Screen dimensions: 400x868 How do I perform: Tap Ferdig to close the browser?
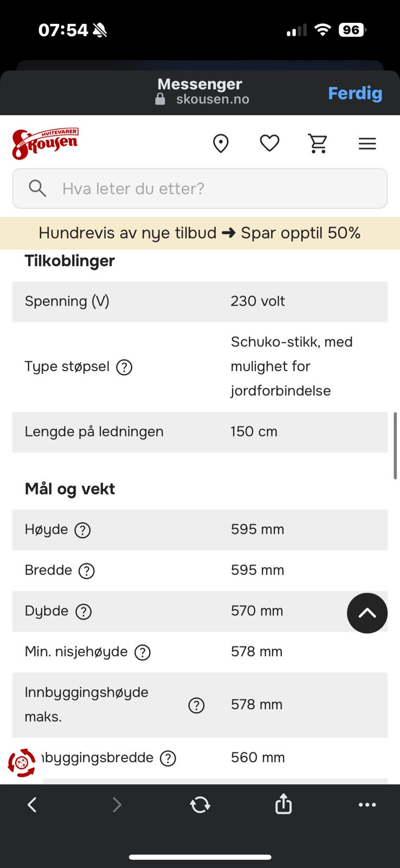click(355, 93)
